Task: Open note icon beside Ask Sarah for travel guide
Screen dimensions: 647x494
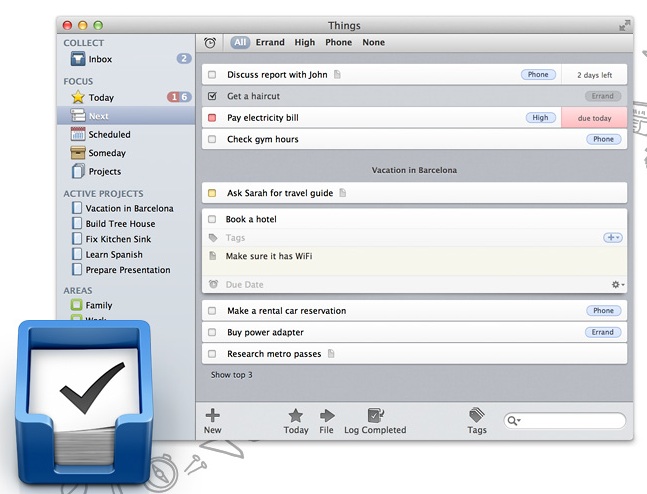Action: pos(342,193)
